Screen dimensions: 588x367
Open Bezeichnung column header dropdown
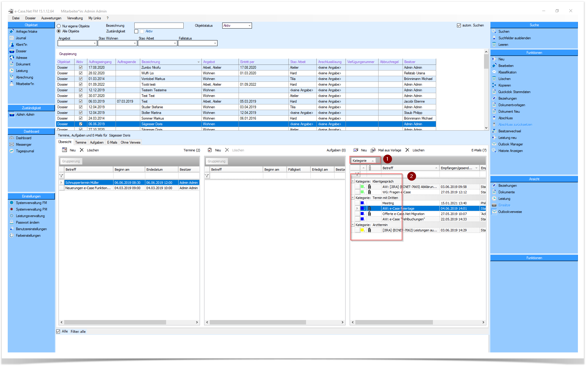tap(198, 62)
